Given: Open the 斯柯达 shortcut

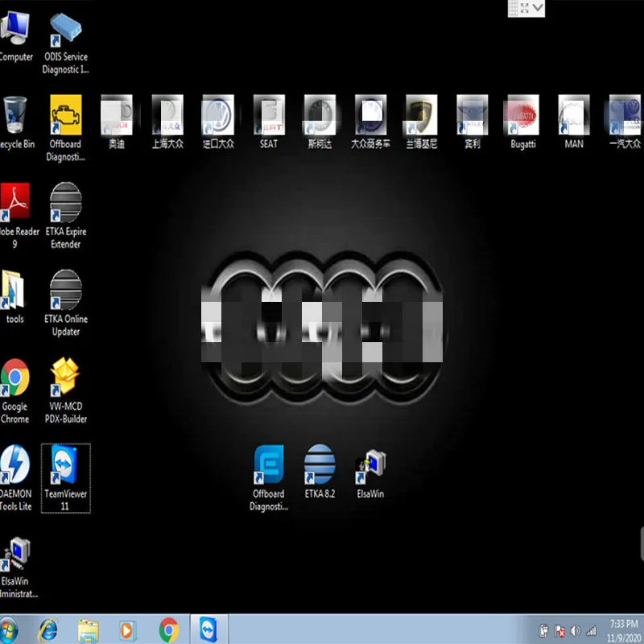Looking at the screenshot, I should point(320,122).
